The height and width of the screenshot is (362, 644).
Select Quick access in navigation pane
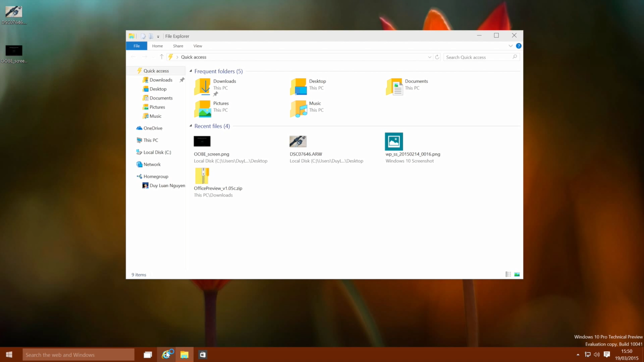[156, 71]
